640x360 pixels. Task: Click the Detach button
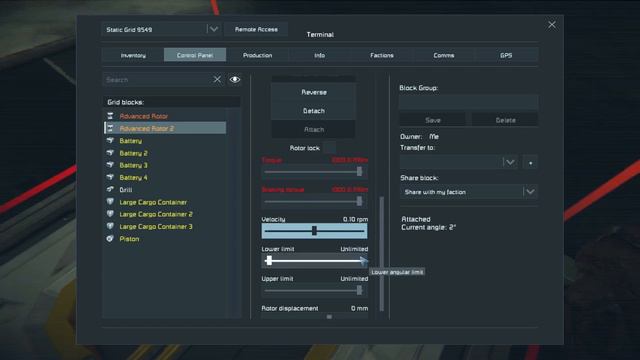coord(313,111)
